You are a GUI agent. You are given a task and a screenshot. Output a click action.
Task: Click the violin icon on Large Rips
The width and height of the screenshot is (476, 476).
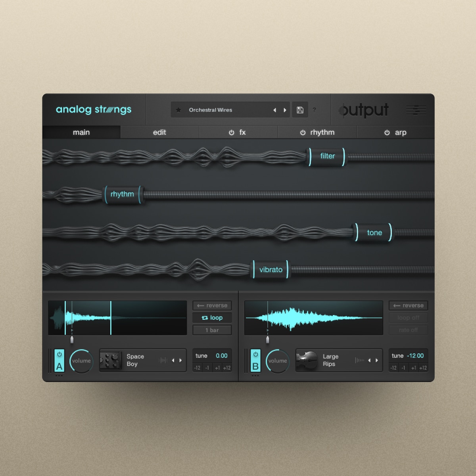[306, 360]
